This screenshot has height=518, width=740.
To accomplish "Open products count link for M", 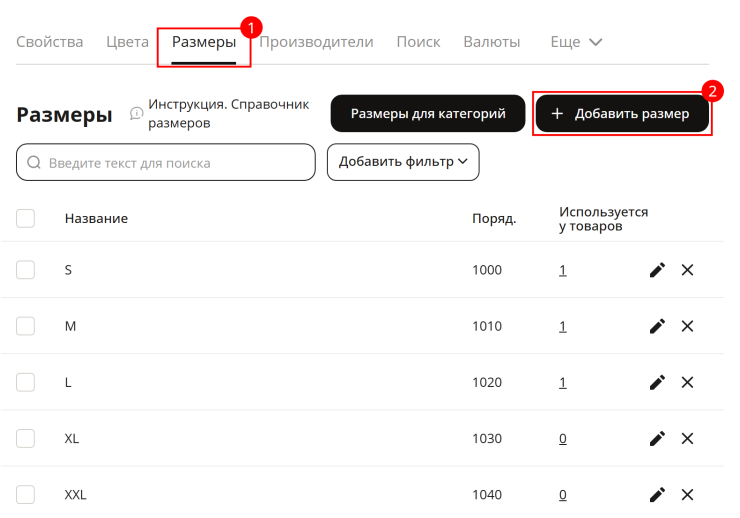I will coord(563,326).
